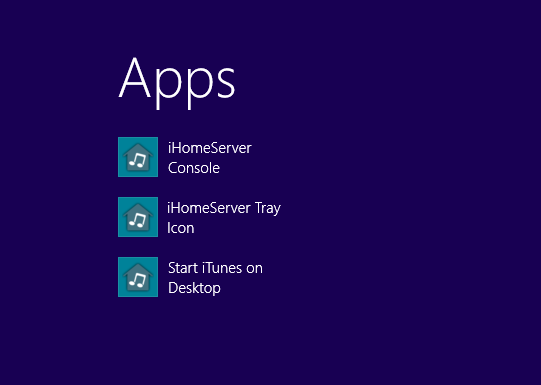Click the Start iTunes on Desktop icon
Viewport: 541px width, 385px height.
coord(138,277)
